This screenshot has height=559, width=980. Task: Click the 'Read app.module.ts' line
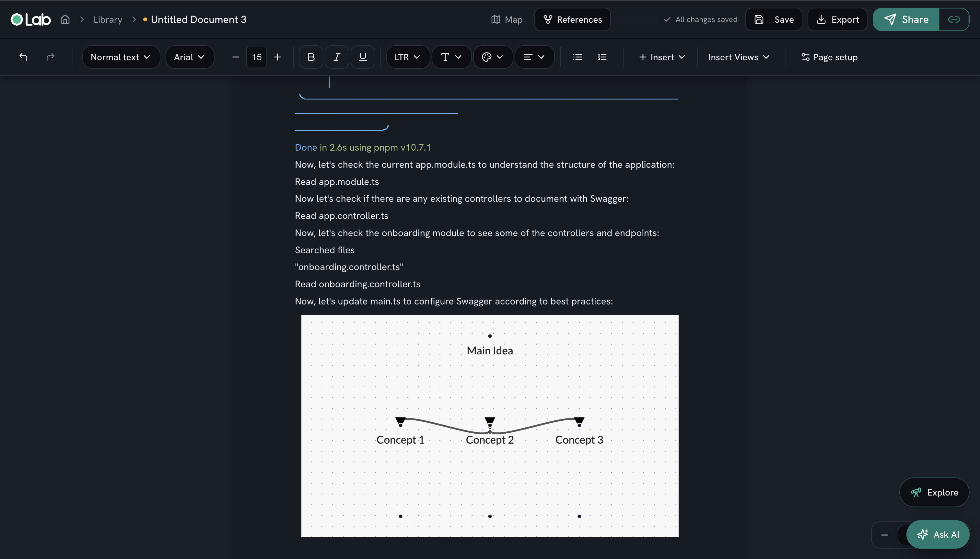pos(337,182)
